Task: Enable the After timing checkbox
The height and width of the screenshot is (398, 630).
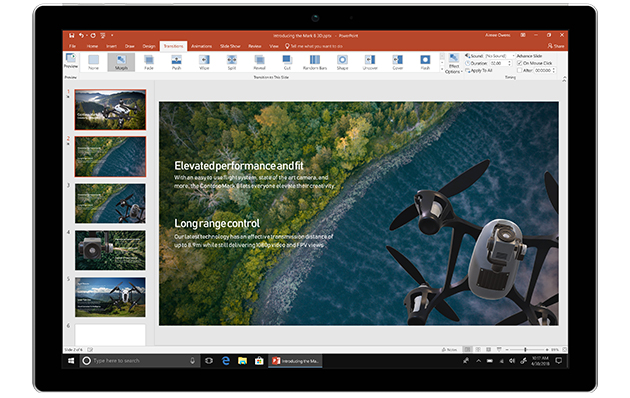Action: click(520, 70)
